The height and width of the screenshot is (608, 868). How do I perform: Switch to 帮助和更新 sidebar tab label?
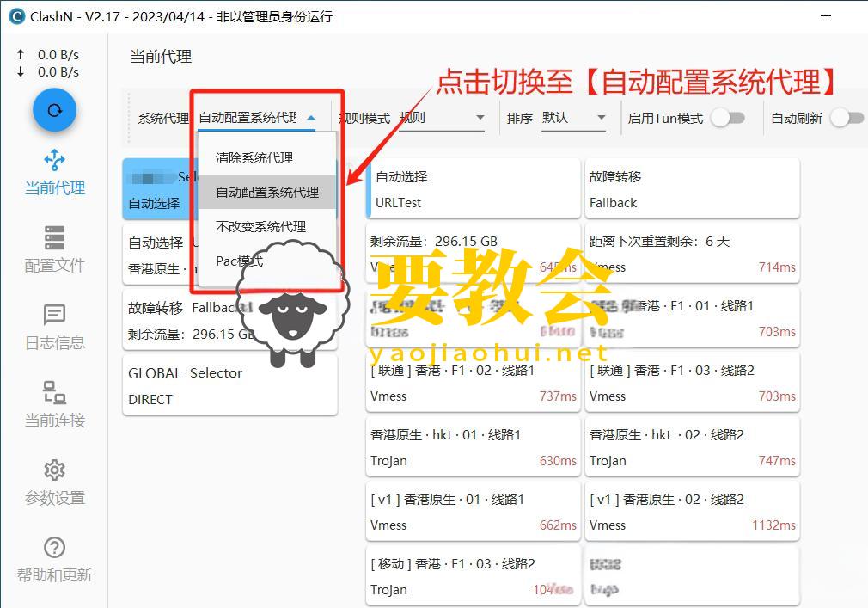[x=54, y=574]
